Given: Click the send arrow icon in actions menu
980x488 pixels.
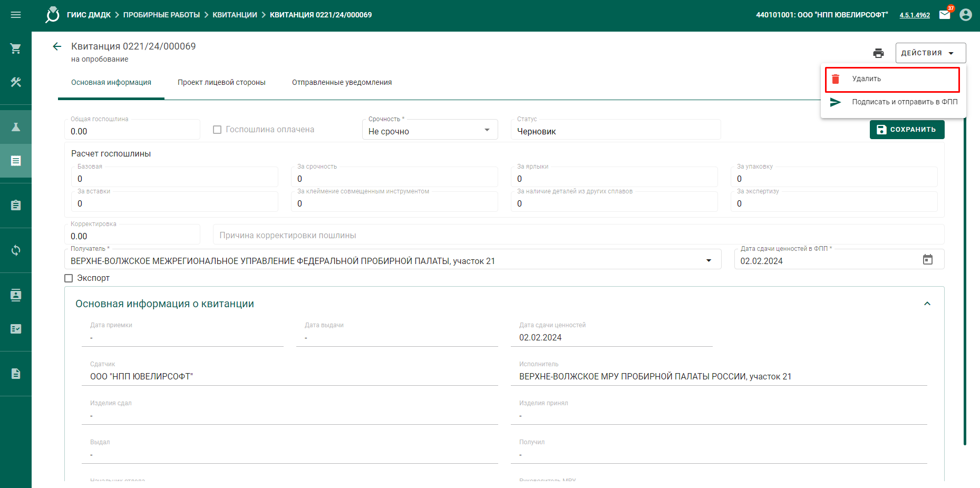Looking at the screenshot, I should [x=836, y=102].
